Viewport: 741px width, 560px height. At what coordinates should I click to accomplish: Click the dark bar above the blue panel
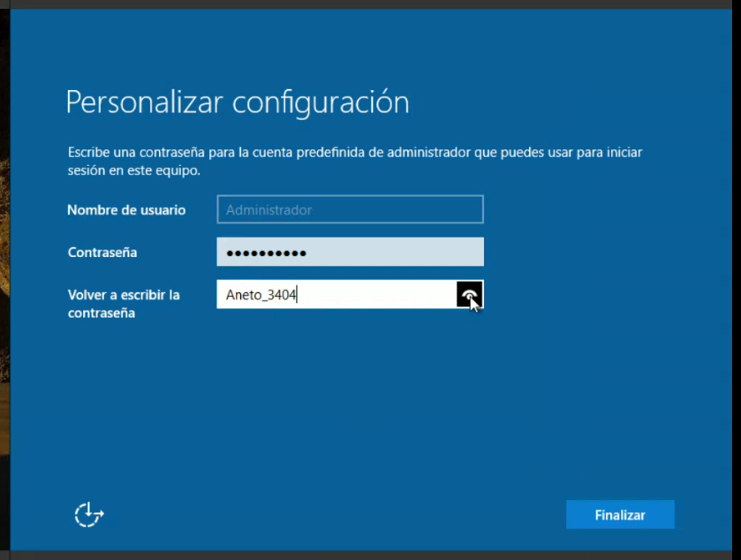tap(371, 4)
